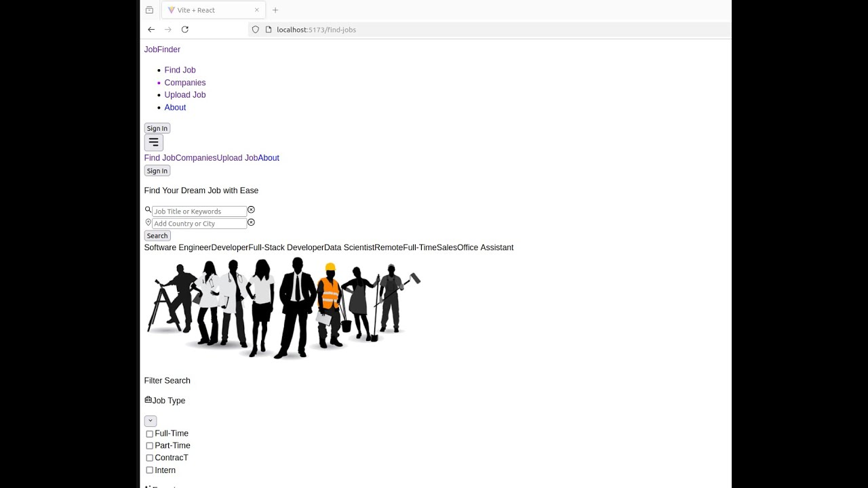Click About in the inline nav row

pos(269,158)
